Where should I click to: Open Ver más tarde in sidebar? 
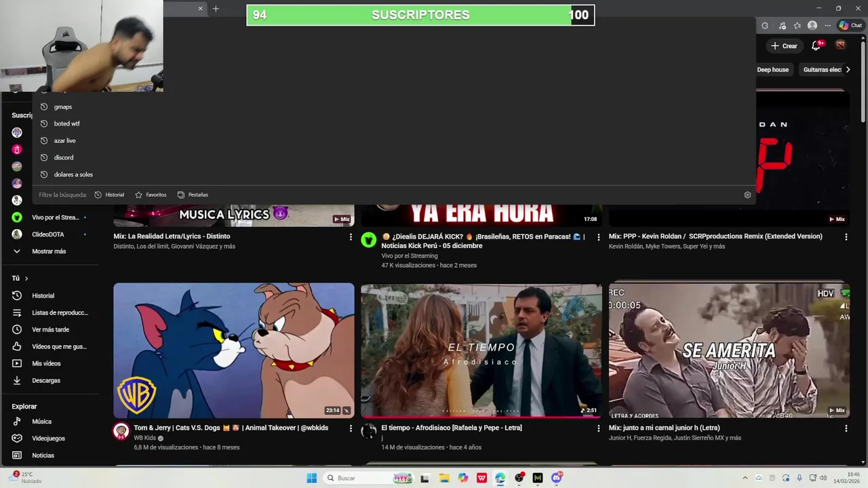click(52, 329)
